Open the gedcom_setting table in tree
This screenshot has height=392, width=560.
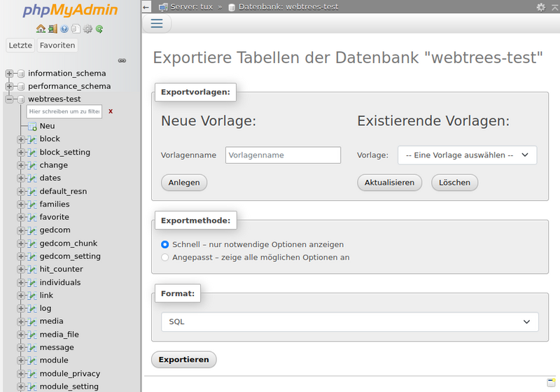pos(70,256)
